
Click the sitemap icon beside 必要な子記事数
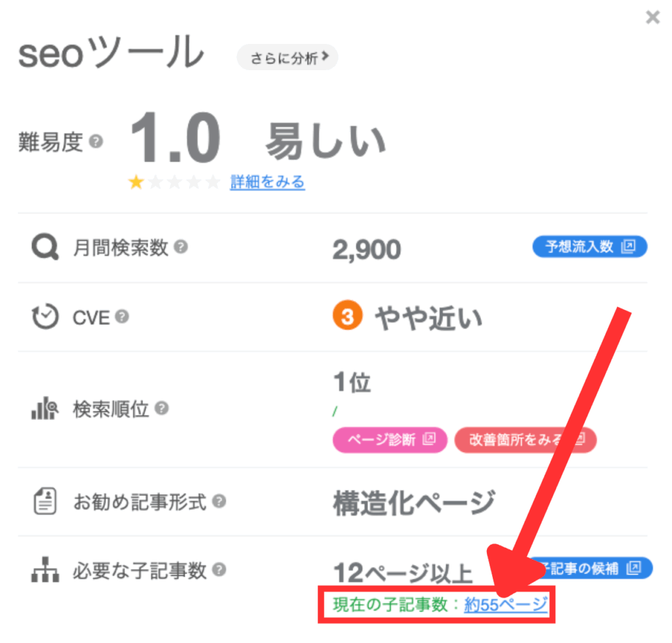[44, 571]
